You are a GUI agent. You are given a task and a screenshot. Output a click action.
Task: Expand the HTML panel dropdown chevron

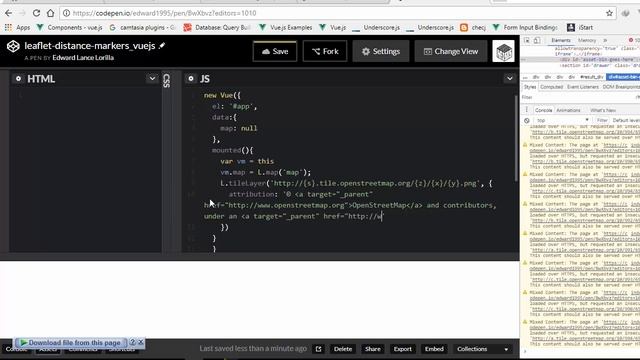pos(152,78)
